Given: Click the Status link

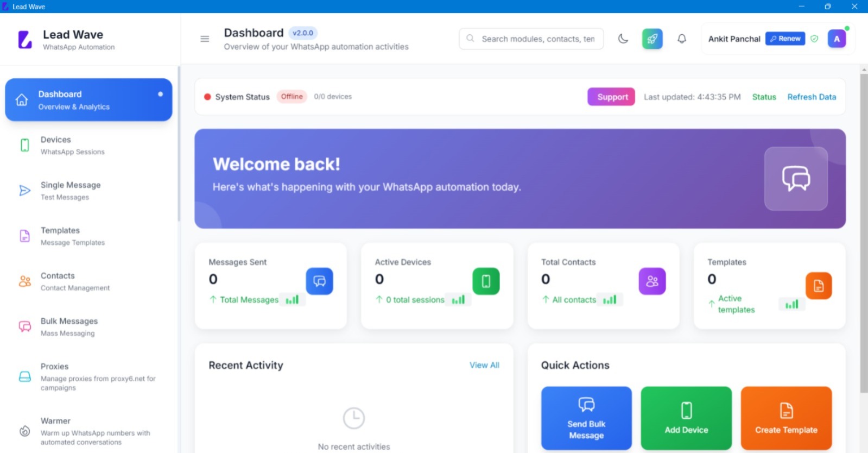Looking at the screenshot, I should (764, 97).
